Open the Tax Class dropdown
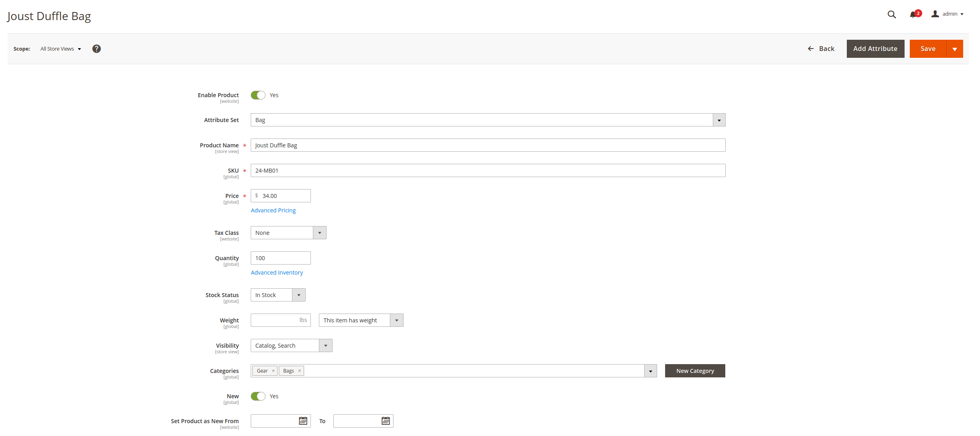This screenshot has height=436, width=980. coord(288,233)
